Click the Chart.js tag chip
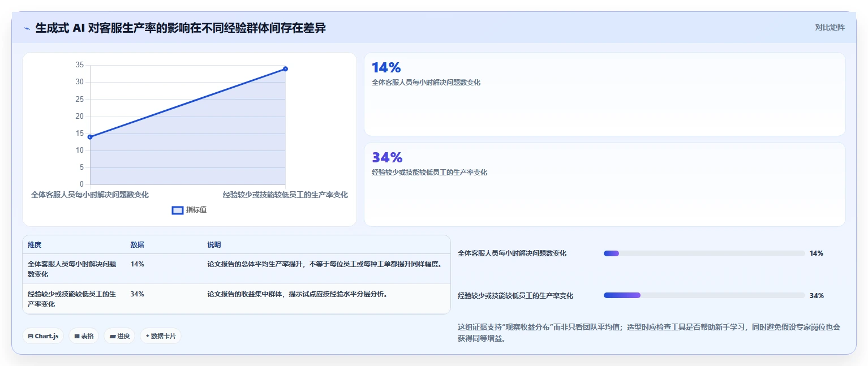 coord(44,336)
